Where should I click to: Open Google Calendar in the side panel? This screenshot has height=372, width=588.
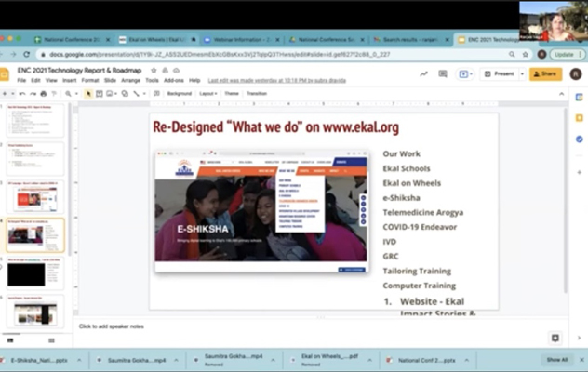pos(579,96)
